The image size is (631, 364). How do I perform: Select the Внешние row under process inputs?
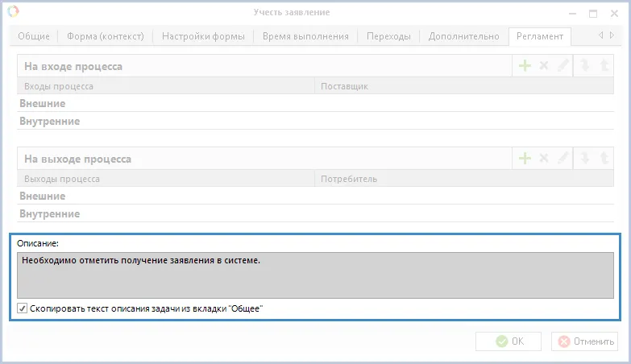[42, 103]
